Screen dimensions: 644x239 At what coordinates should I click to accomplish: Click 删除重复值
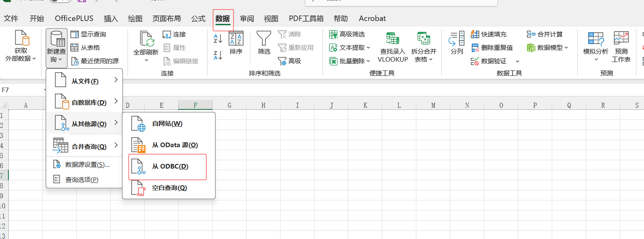pos(492,48)
